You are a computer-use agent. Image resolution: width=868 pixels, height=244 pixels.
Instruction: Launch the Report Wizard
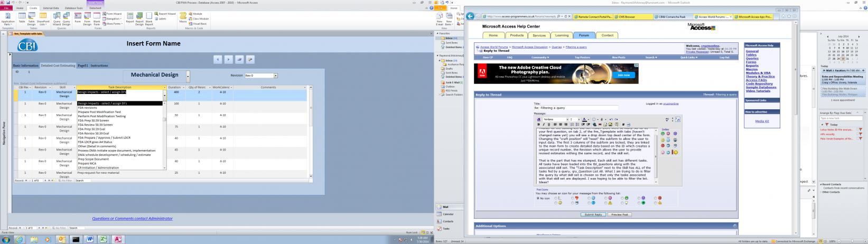point(165,14)
